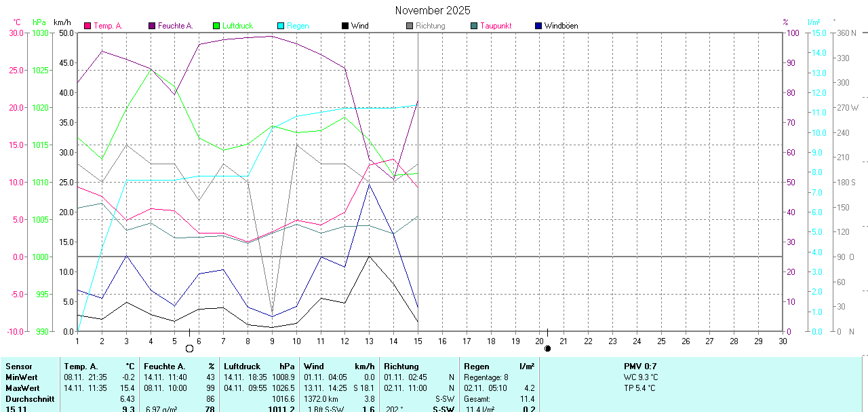Click the Regen l/m² table header
The height and width of the screenshot is (412, 868).
click(x=498, y=367)
